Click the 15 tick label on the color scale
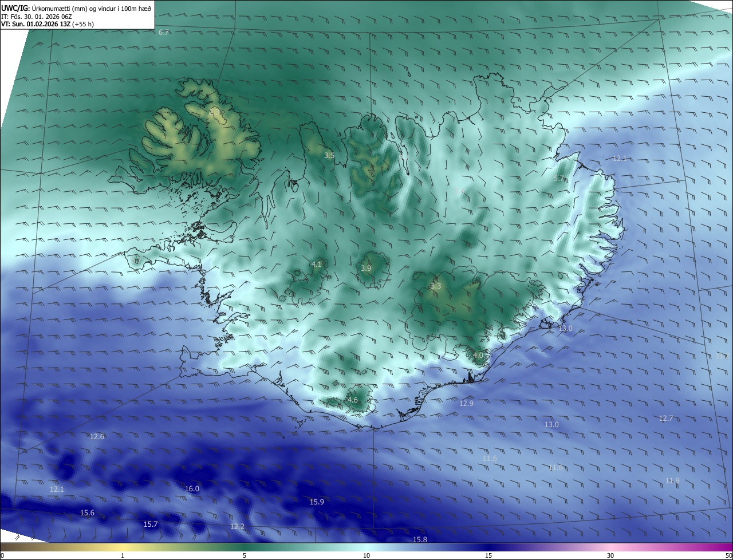Image resolution: width=733 pixels, height=560 pixels. 488,555
